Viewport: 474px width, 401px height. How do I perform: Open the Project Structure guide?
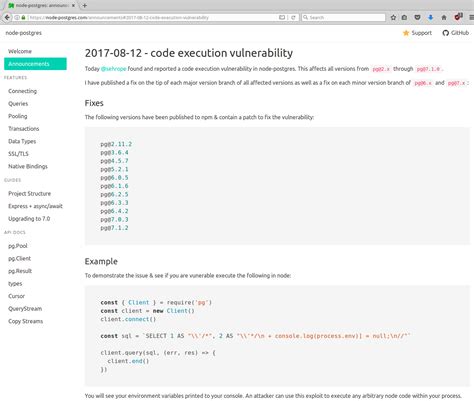coord(30,194)
